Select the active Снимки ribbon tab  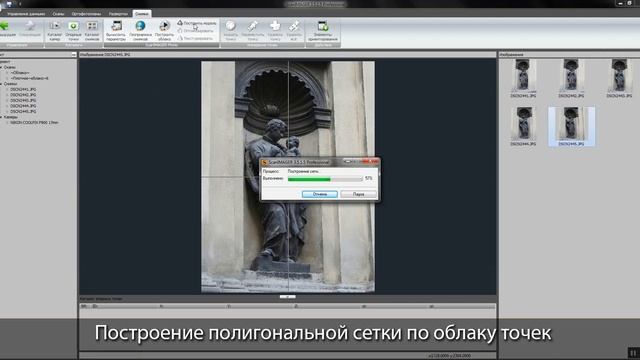click(x=142, y=14)
